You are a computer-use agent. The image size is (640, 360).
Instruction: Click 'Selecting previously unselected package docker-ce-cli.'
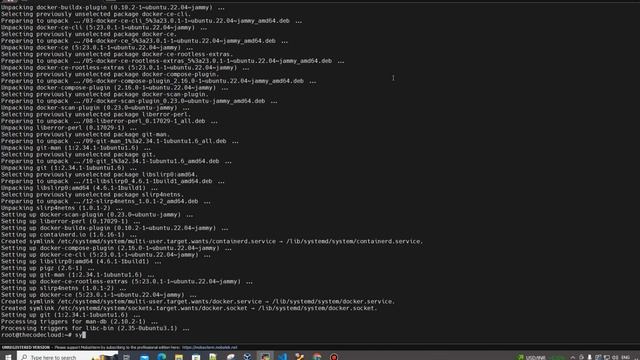point(96,14)
